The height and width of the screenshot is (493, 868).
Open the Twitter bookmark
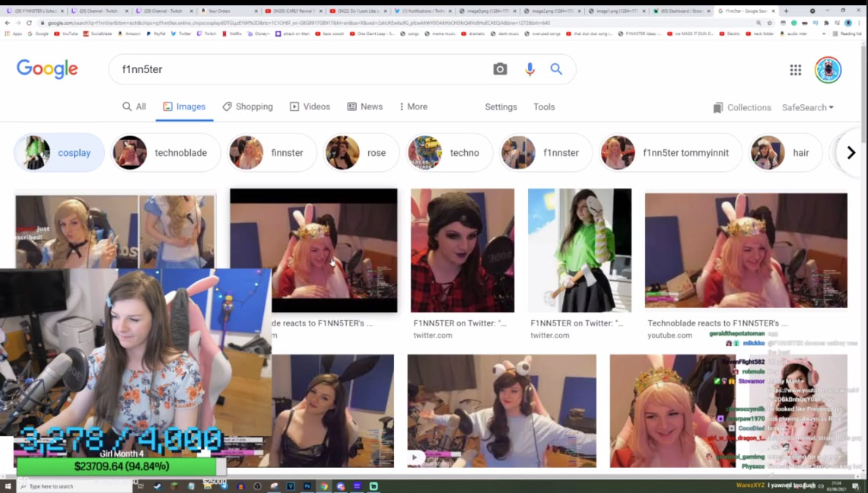point(181,33)
